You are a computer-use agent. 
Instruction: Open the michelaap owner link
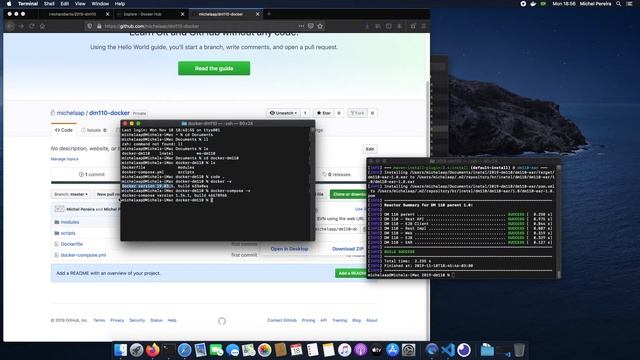point(71,113)
